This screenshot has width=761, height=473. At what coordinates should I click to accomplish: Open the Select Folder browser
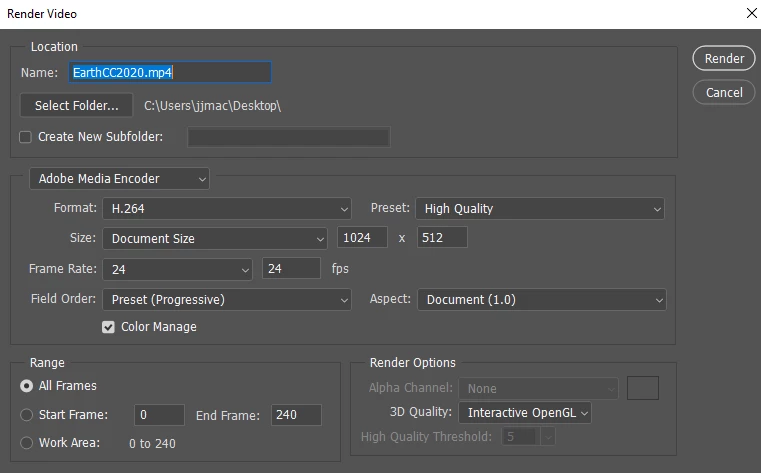[x=76, y=105]
